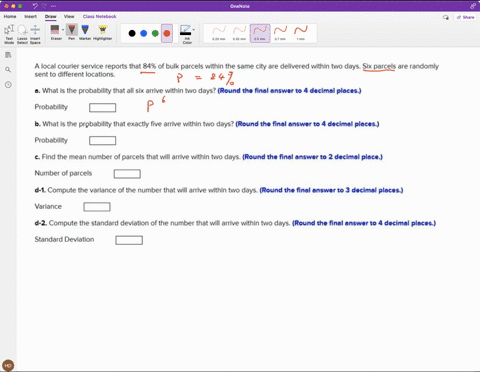Click the Number of parcels answer box

[x=127, y=174]
